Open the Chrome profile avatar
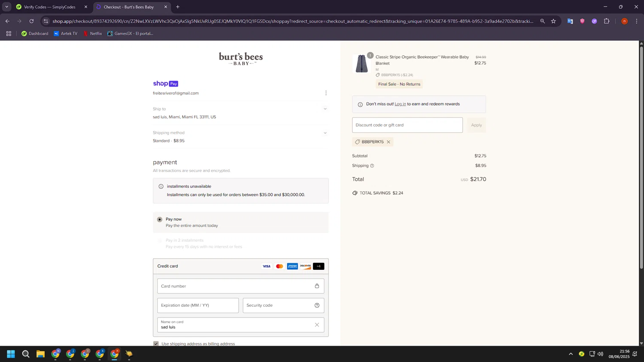The width and height of the screenshot is (644, 362). (x=625, y=21)
